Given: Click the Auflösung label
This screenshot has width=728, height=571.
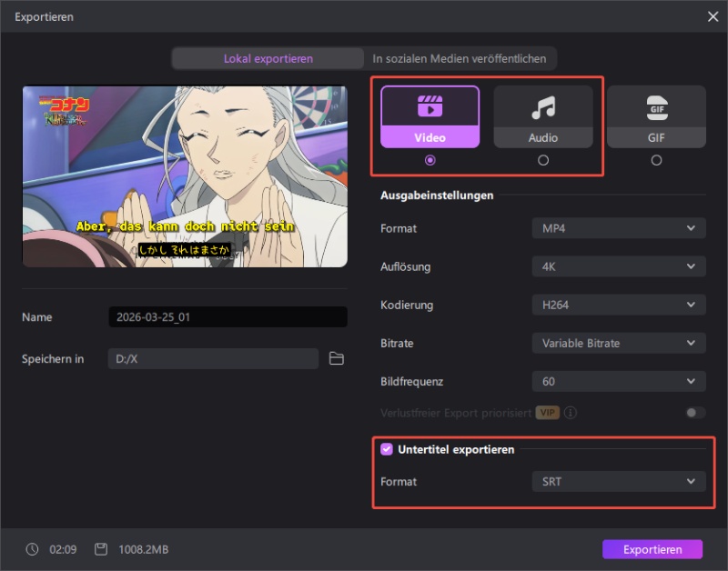Looking at the screenshot, I should [x=405, y=266].
